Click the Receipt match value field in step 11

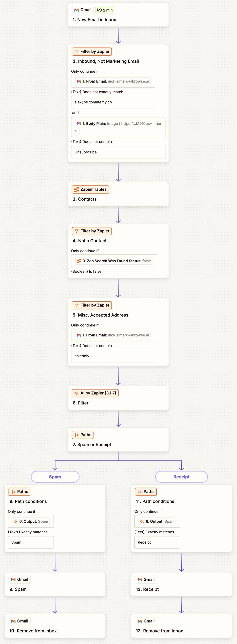[x=157, y=542]
